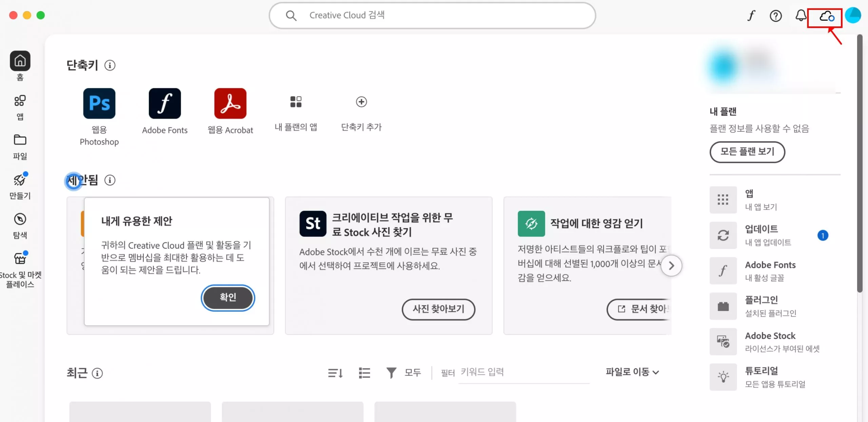Launch 웹용 Acrobat shortcut

coord(230,104)
